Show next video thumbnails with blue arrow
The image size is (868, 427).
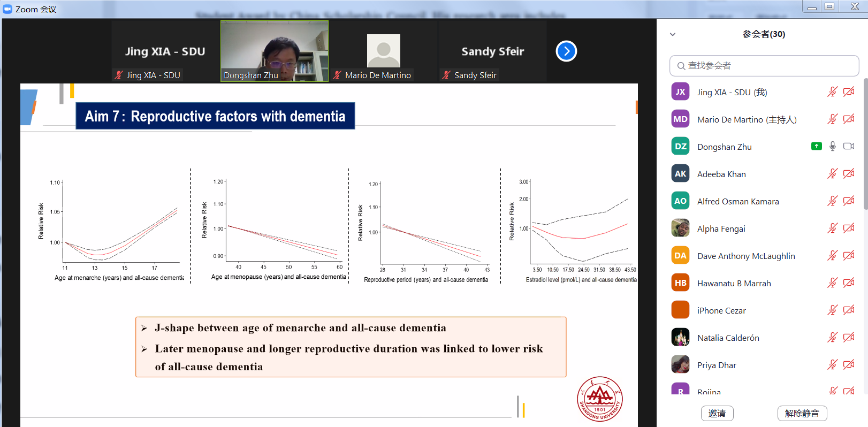point(566,51)
